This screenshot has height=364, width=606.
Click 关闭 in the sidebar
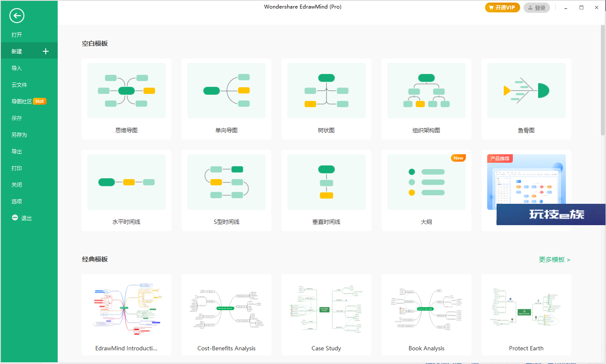29,185
